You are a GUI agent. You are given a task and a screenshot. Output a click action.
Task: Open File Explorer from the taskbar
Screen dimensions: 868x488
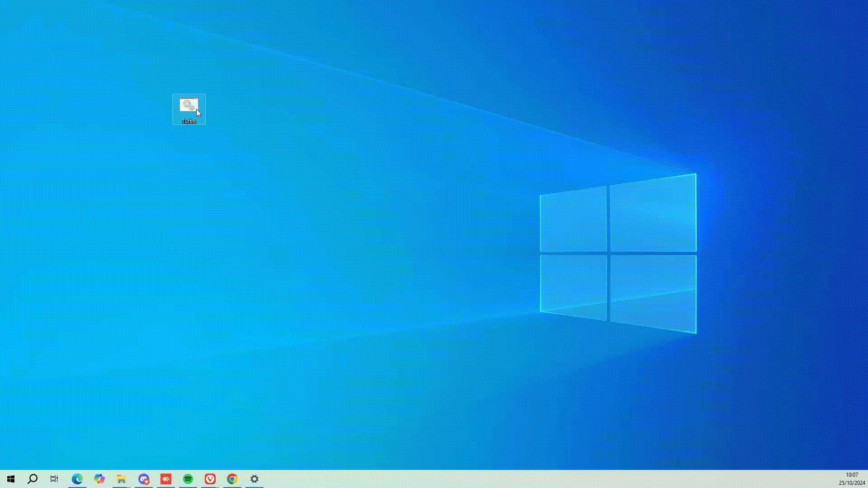(x=121, y=479)
